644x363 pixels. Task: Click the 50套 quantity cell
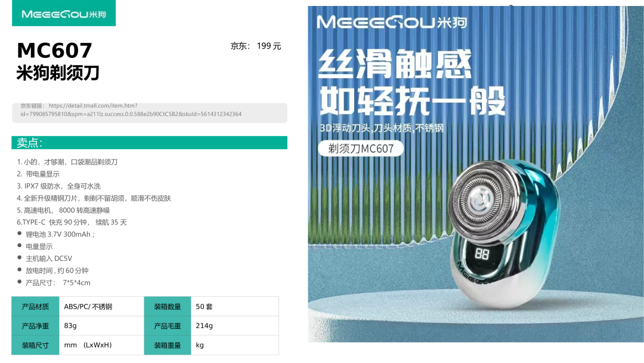[x=235, y=306]
